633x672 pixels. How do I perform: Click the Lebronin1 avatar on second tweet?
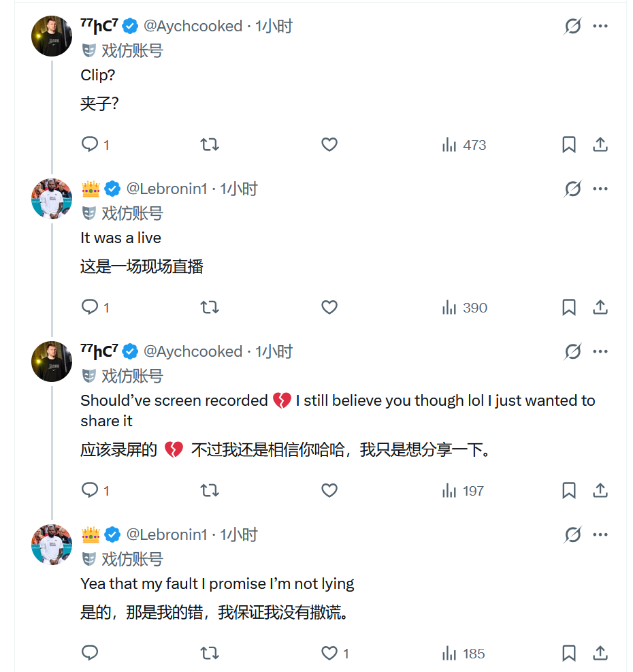click(52, 199)
